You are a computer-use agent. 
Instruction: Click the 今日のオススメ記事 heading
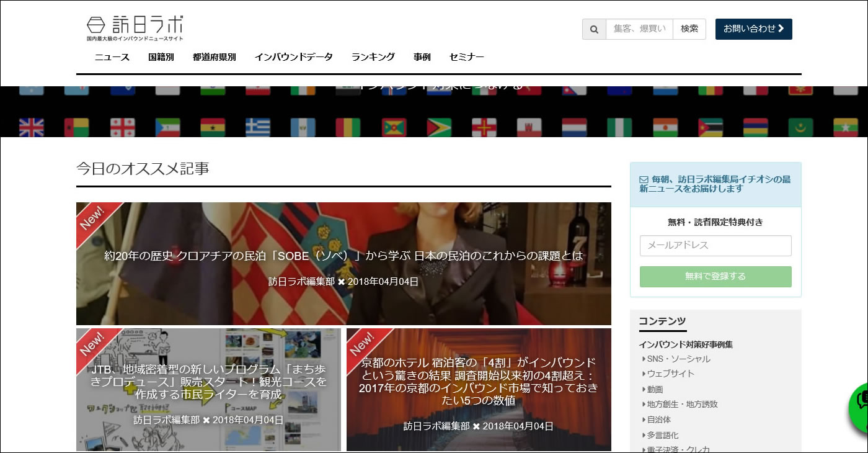(143, 169)
